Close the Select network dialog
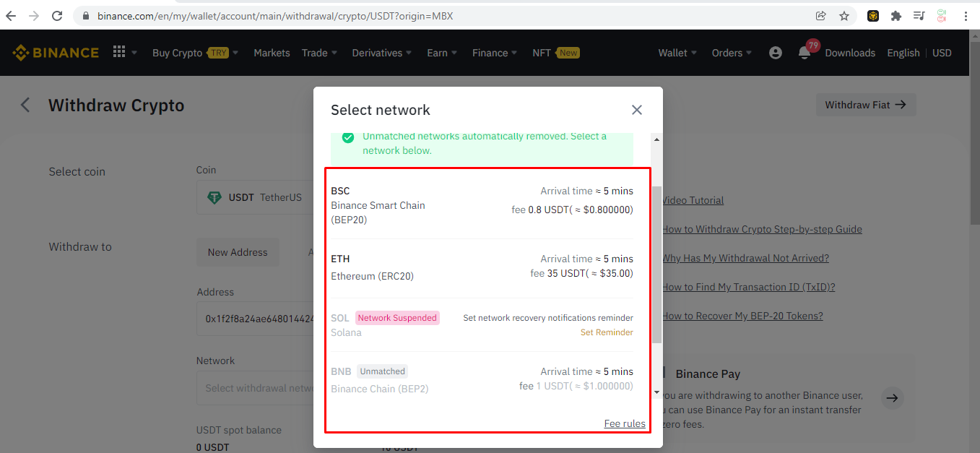The width and height of the screenshot is (980, 453). click(637, 110)
